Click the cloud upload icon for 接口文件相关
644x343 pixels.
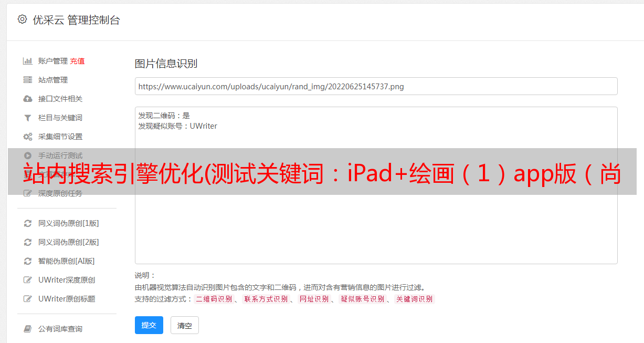click(28, 99)
